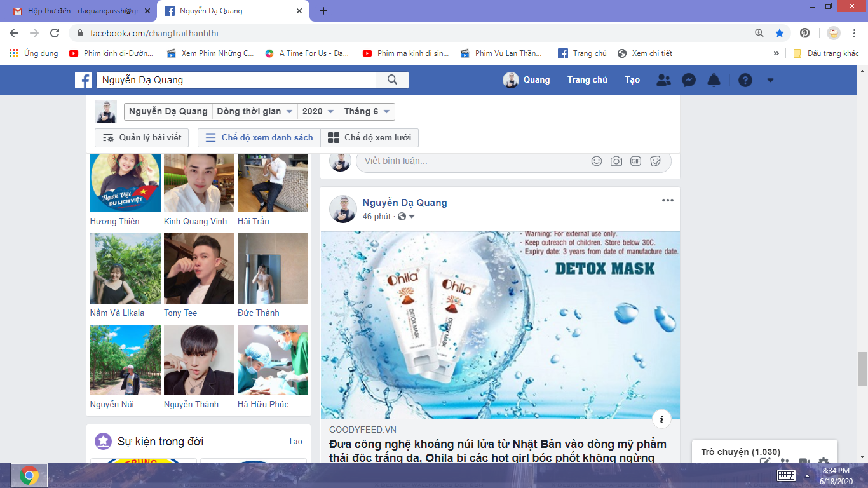Open the Xem chi tiết bookmark
The image size is (868, 488).
[x=644, y=53]
